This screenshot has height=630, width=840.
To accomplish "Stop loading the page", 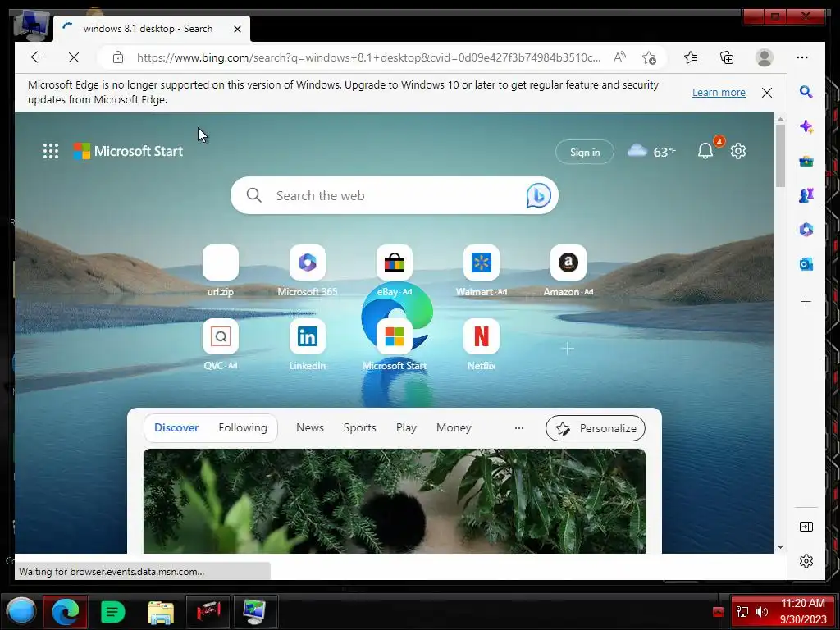I will (x=74, y=57).
